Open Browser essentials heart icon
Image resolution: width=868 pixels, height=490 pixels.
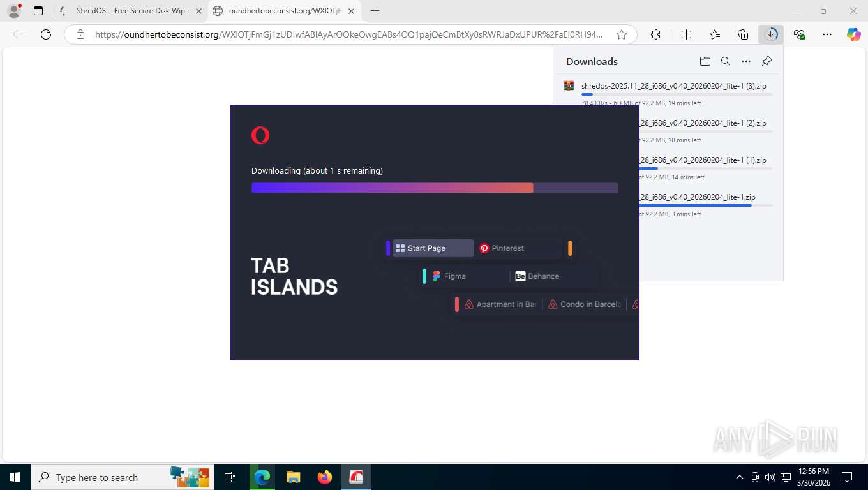point(799,34)
